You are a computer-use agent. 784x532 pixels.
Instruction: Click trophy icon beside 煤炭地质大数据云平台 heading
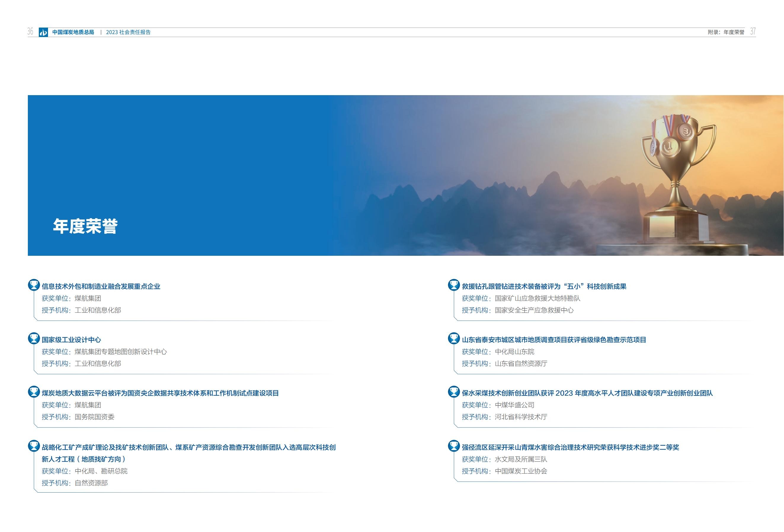34,392
